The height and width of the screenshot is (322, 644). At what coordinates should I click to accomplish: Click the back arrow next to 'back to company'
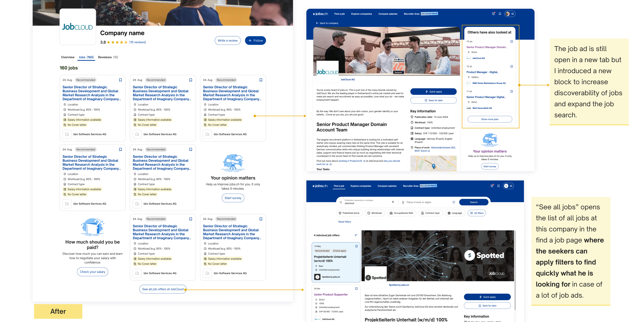pos(317,23)
